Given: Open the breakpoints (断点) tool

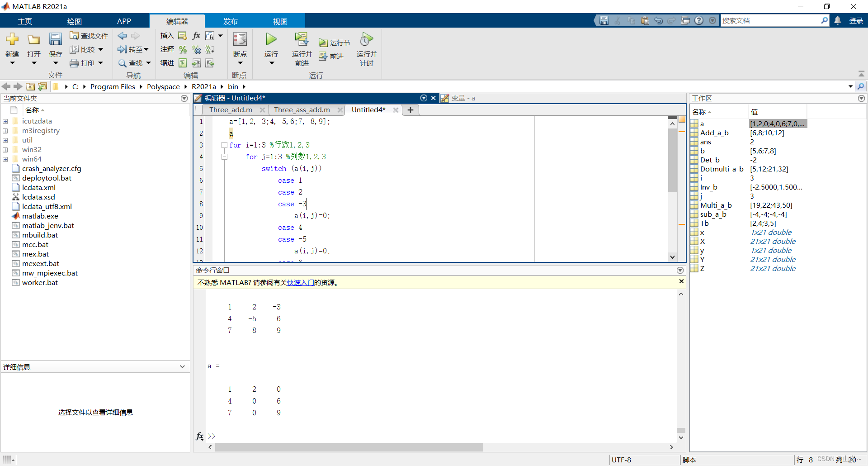Looking at the screenshot, I should tap(240, 40).
